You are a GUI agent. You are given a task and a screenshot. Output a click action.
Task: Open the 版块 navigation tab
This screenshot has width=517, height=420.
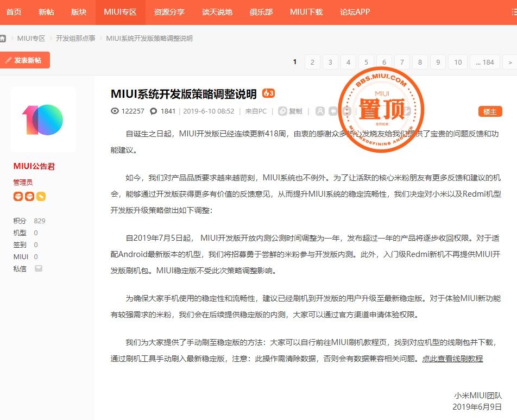pos(79,12)
